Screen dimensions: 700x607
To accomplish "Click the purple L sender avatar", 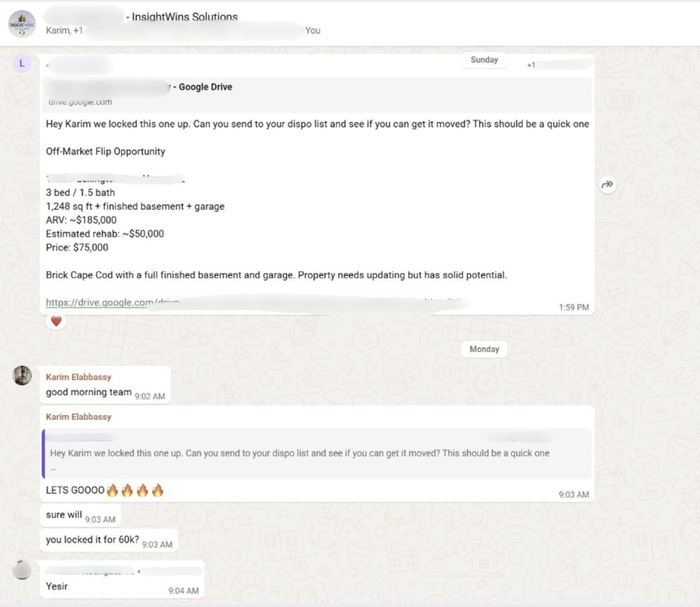I will (x=22, y=63).
